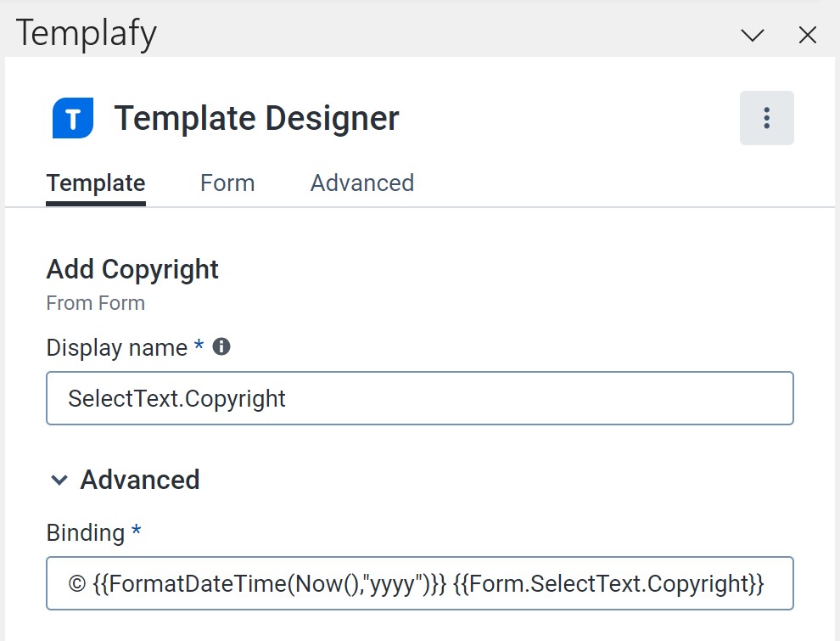The image size is (840, 641).
Task: Click the Add Copyright heading
Action: tap(132, 269)
